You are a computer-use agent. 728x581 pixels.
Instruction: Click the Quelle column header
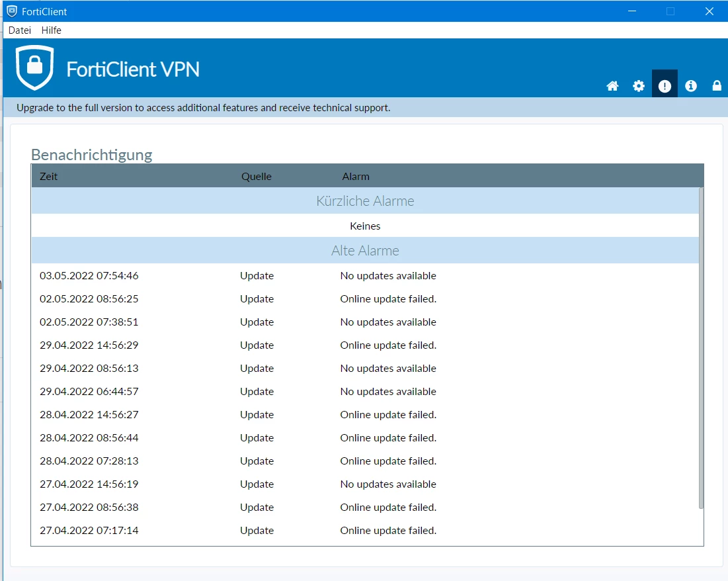point(257,177)
